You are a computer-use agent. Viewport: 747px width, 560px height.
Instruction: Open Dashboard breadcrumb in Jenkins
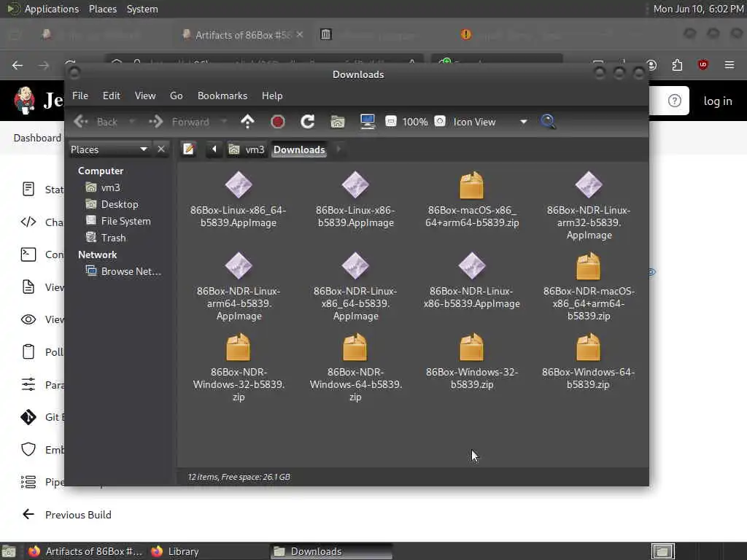(37, 138)
